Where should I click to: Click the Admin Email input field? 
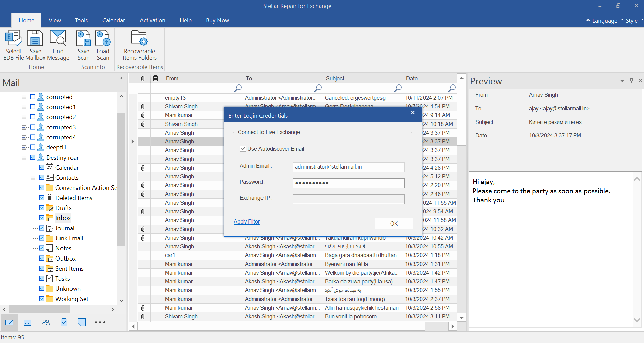tap(348, 167)
